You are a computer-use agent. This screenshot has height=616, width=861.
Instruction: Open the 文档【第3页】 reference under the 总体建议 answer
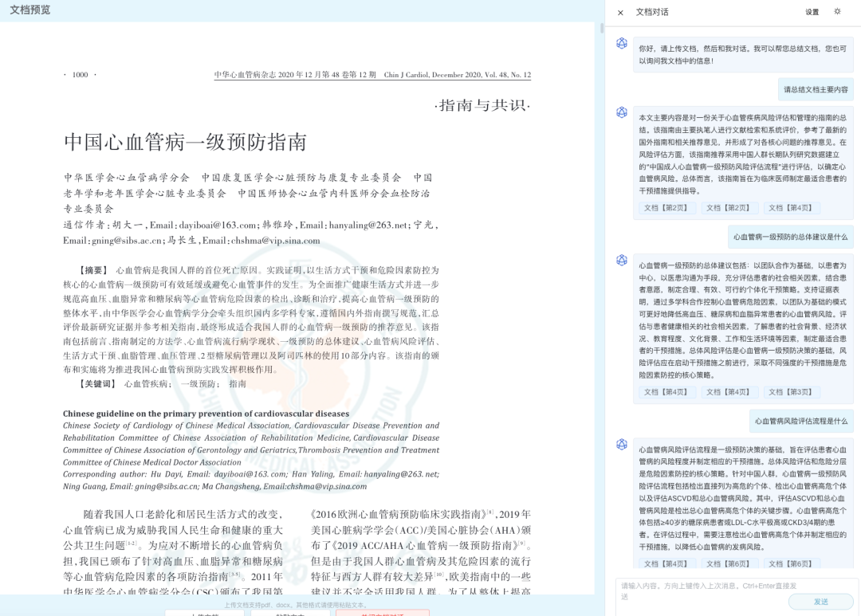790,392
